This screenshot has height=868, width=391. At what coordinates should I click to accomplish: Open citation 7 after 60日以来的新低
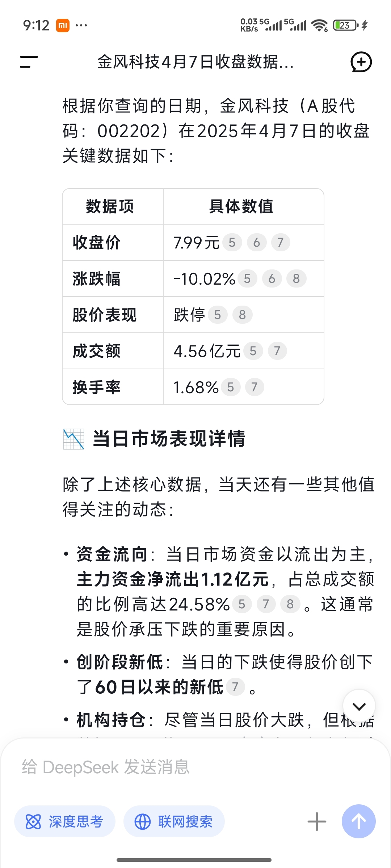(x=235, y=686)
